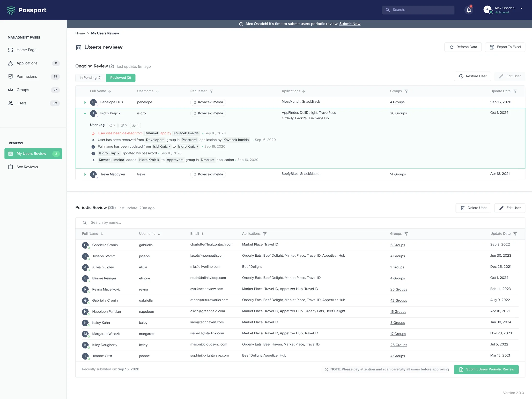Click the Sox Reviews clipboard icon
Image resolution: width=532 pixels, height=399 pixels.
(x=10, y=167)
